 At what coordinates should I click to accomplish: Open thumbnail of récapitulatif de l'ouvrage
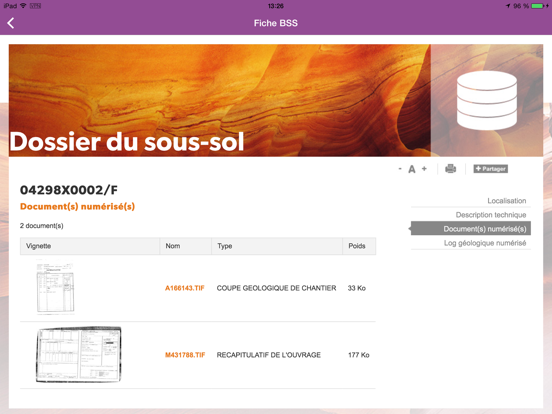pos(79,355)
